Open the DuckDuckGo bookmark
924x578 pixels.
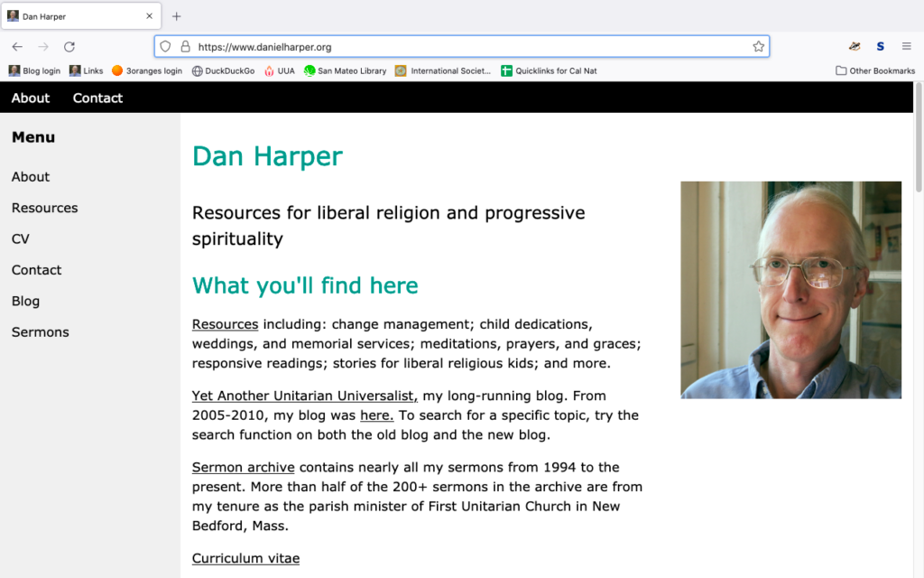(x=223, y=70)
